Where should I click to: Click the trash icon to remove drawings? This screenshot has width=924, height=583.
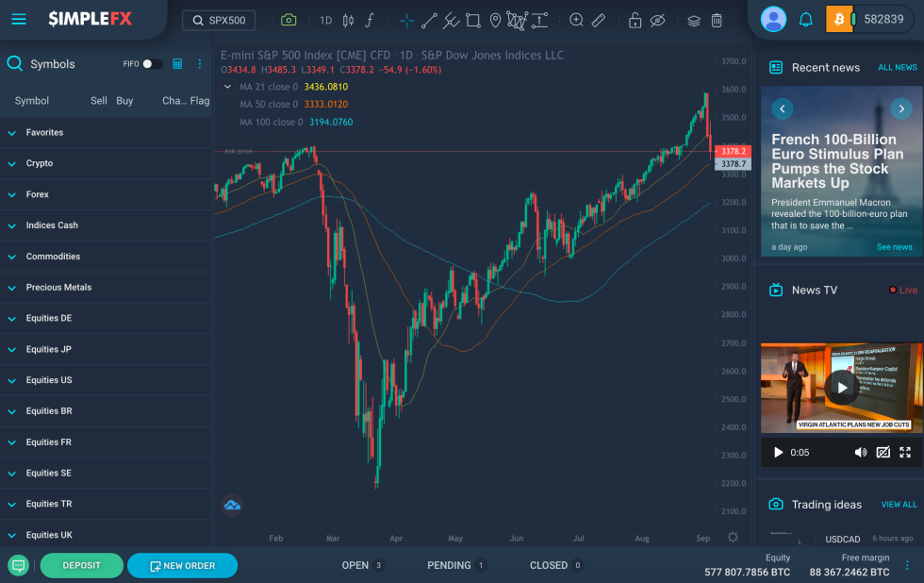[717, 20]
